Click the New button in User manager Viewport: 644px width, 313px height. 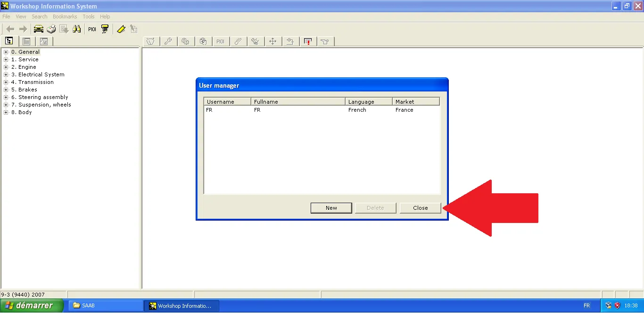pos(331,207)
